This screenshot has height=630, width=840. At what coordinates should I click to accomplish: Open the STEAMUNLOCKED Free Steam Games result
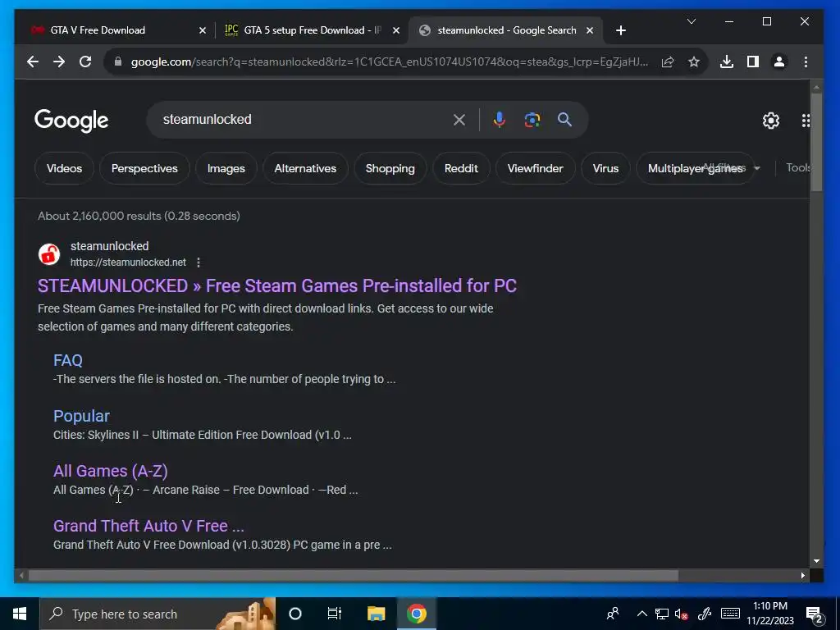(x=277, y=286)
